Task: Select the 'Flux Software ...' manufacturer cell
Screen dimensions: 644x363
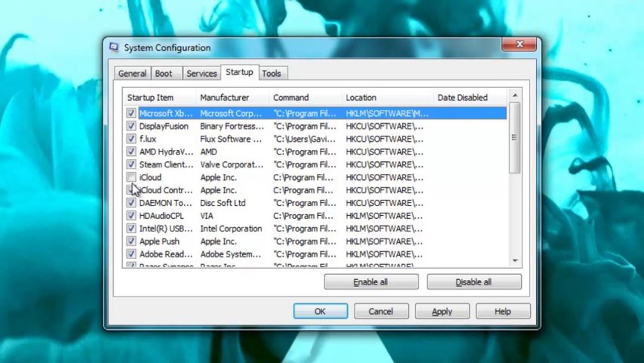Action: click(231, 139)
